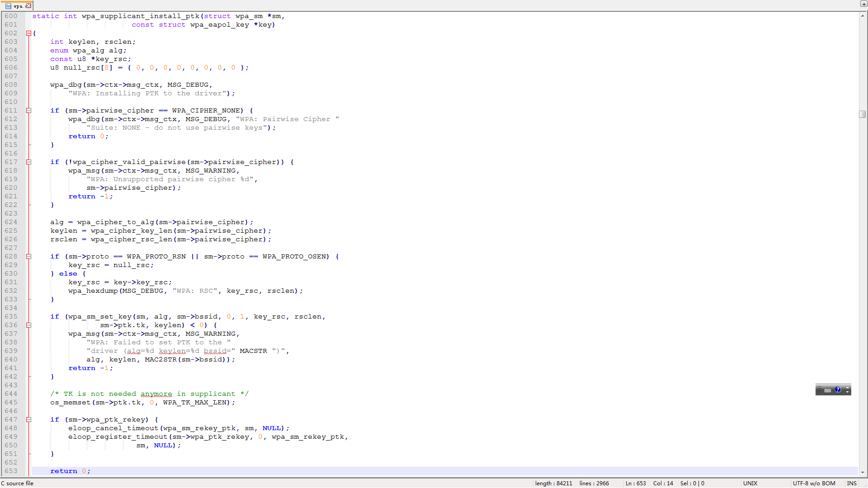Click 'wpa_cipher_valid_pairwise' on line 617
The image size is (868, 488).
click(129, 162)
